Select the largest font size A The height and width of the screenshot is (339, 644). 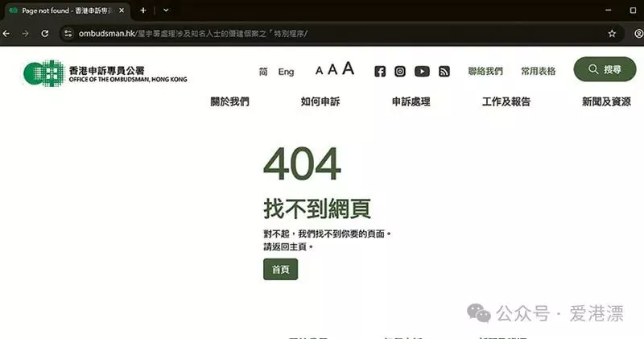tap(348, 68)
